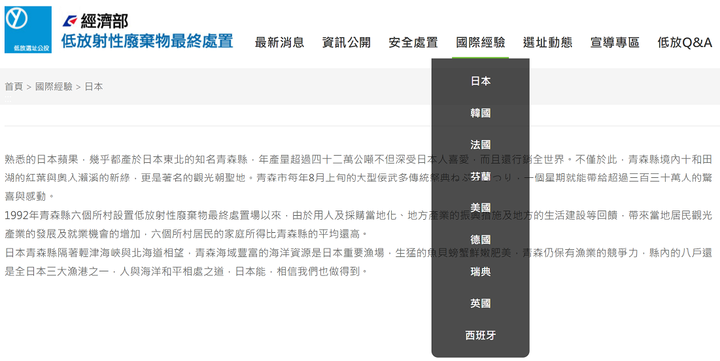Open the 安全處置 menu
The image size is (720, 361).
413,43
